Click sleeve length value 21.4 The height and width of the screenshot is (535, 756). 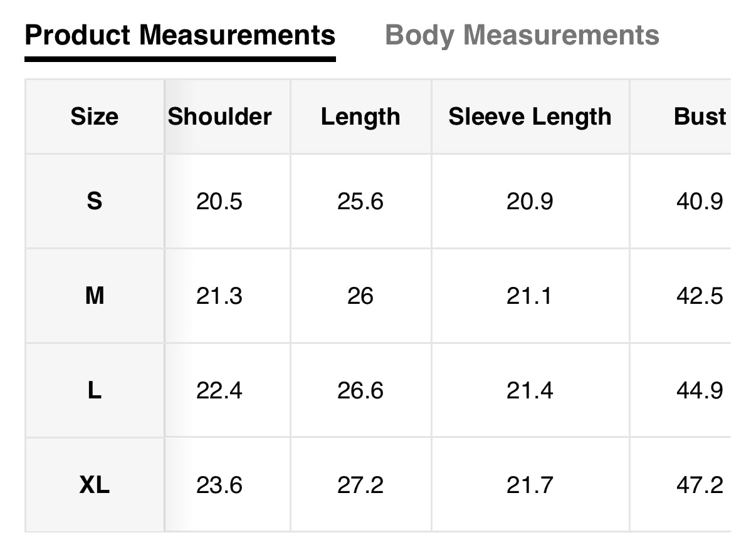[530, 390]
